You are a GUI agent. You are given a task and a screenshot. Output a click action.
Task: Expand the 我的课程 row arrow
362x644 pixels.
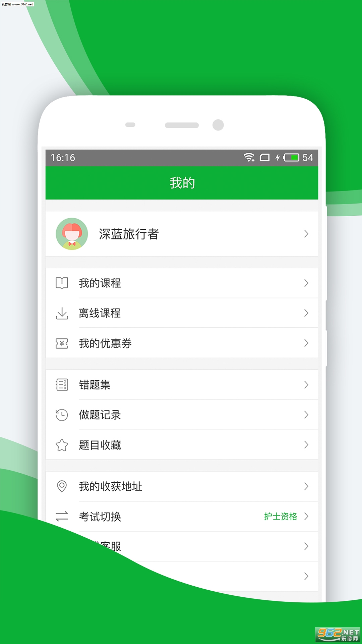coord(306,283)
